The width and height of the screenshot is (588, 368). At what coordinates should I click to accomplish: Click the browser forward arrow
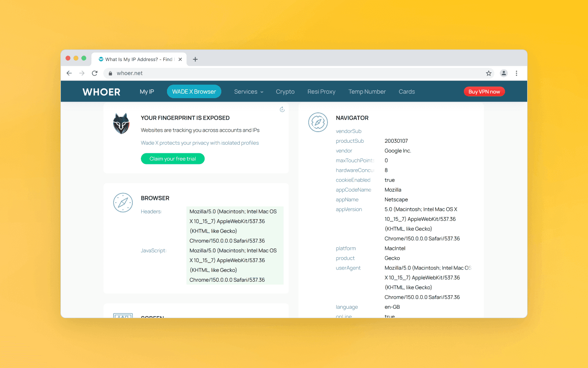tap(82, 73)
